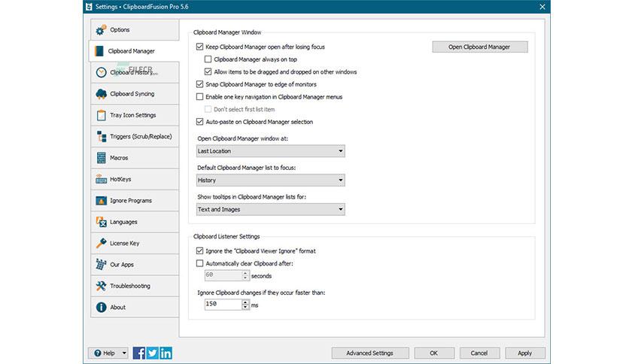Click the ClipboardFusion title bar app icon
Viewport: 629px width, 364px height.
click(89, 7)
